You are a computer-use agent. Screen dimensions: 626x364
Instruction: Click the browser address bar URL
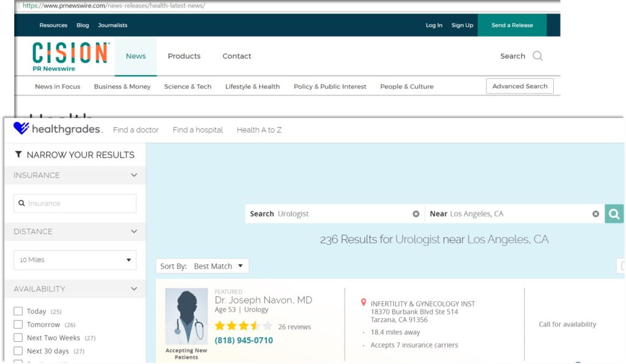(114, 5)
